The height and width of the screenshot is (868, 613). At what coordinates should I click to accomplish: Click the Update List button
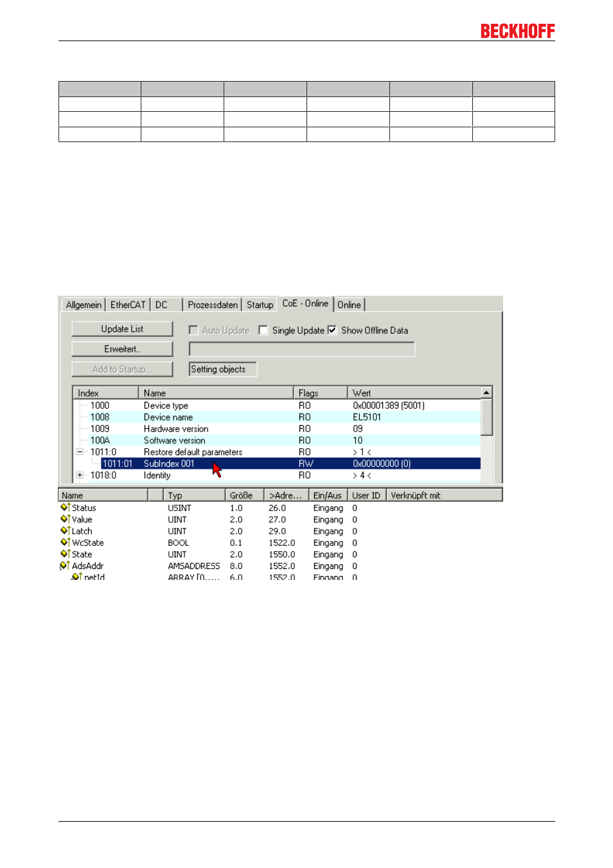[x=122, y=329]
